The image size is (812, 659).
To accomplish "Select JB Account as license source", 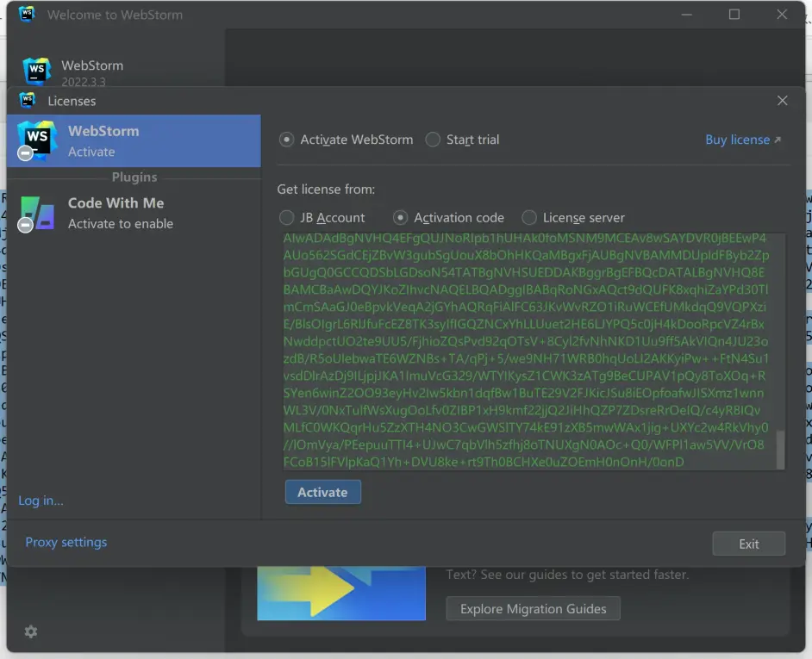I will click(286, 217).
